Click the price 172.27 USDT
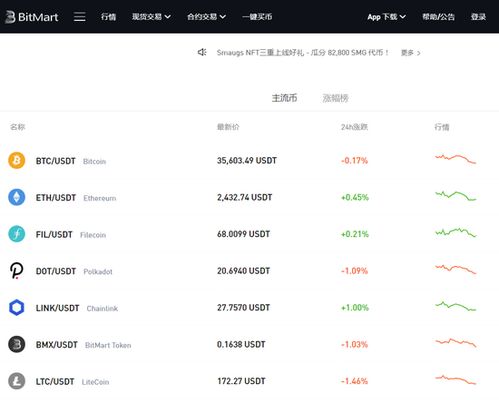Image resolution: width=499 pixels, height=403 pixels. pyautogui.click(x=241, y=381)
